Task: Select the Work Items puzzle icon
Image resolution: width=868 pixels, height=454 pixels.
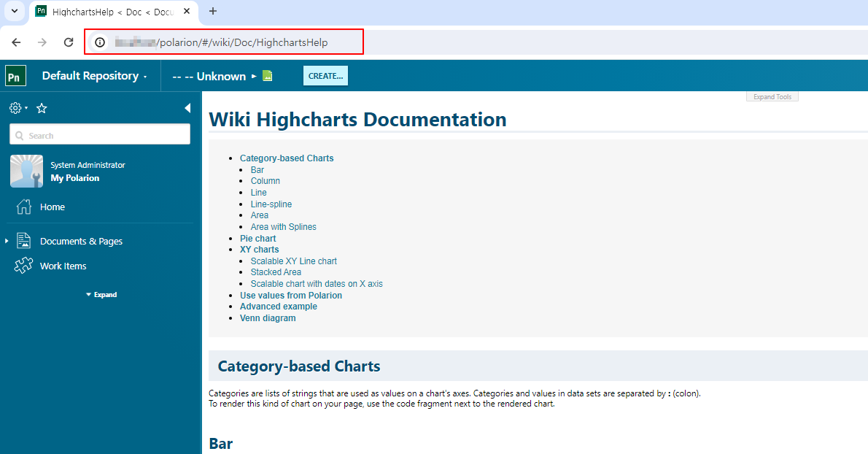Action: [23, 266]
